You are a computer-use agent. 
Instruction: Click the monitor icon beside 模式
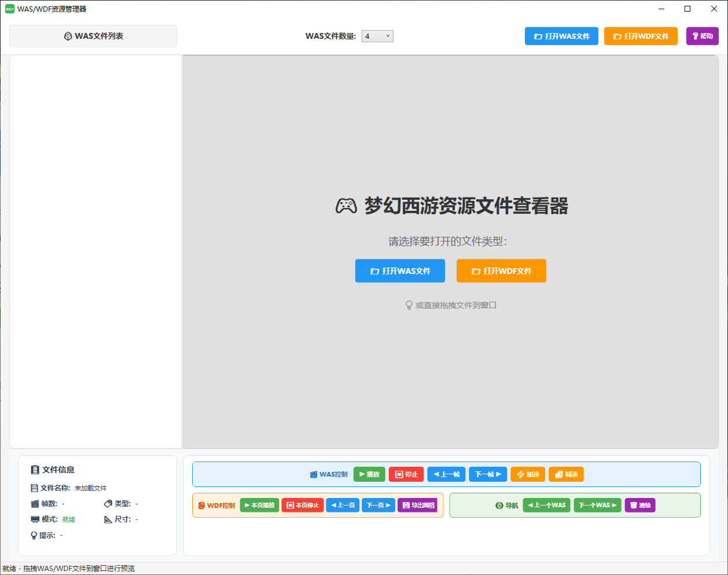(35, 519)
